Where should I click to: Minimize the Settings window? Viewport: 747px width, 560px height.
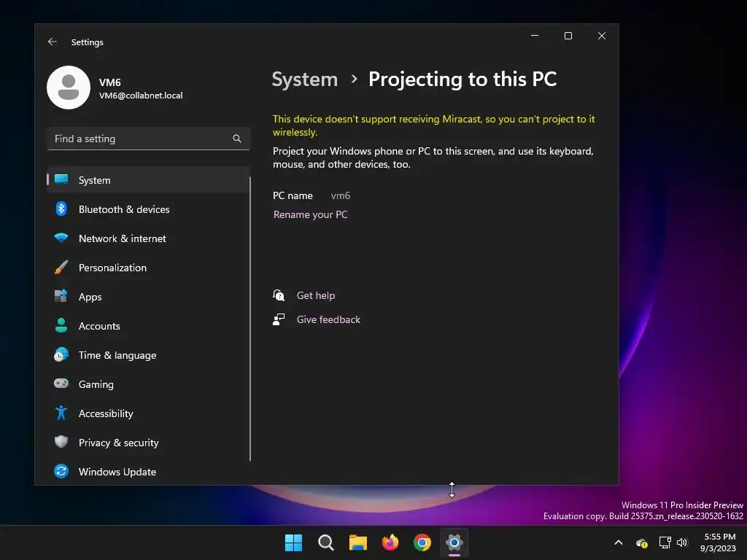tap(535, 36)
